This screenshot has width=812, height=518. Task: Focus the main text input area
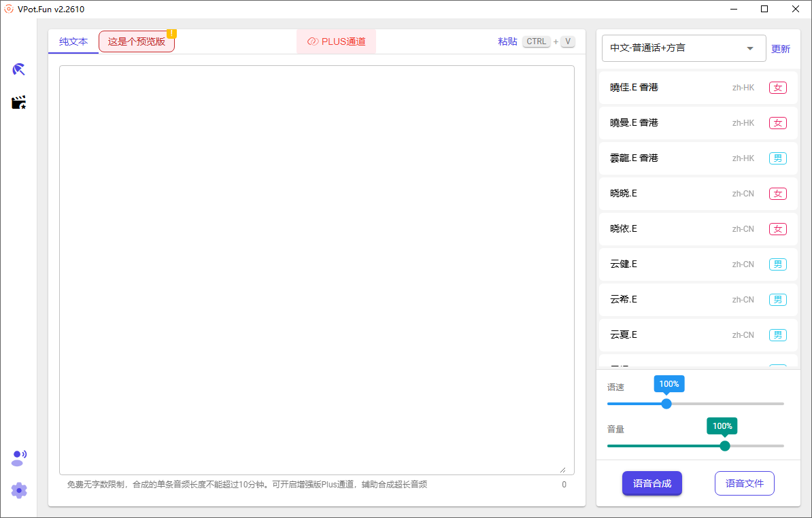click(x=317, y=270)
